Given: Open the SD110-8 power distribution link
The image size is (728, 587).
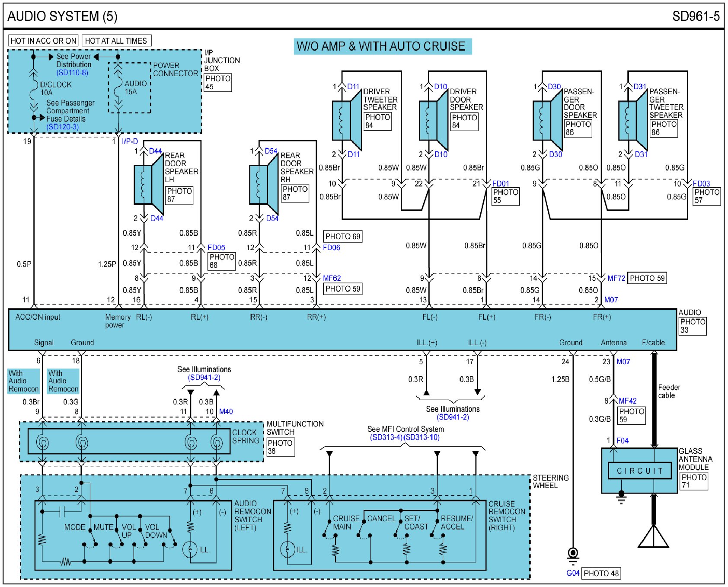Looking at the screenshot, I should point(72,73).
